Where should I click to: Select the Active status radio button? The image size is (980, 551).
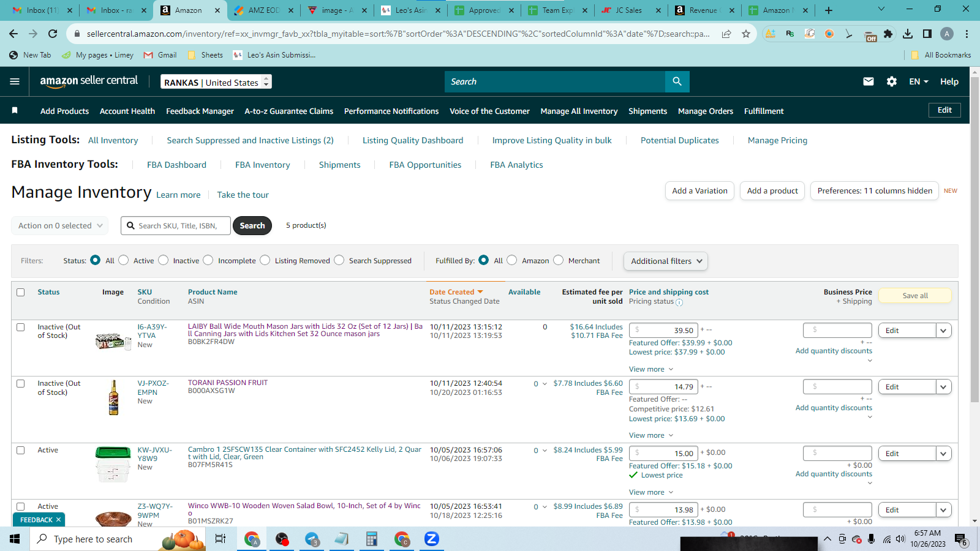(124, 260)
